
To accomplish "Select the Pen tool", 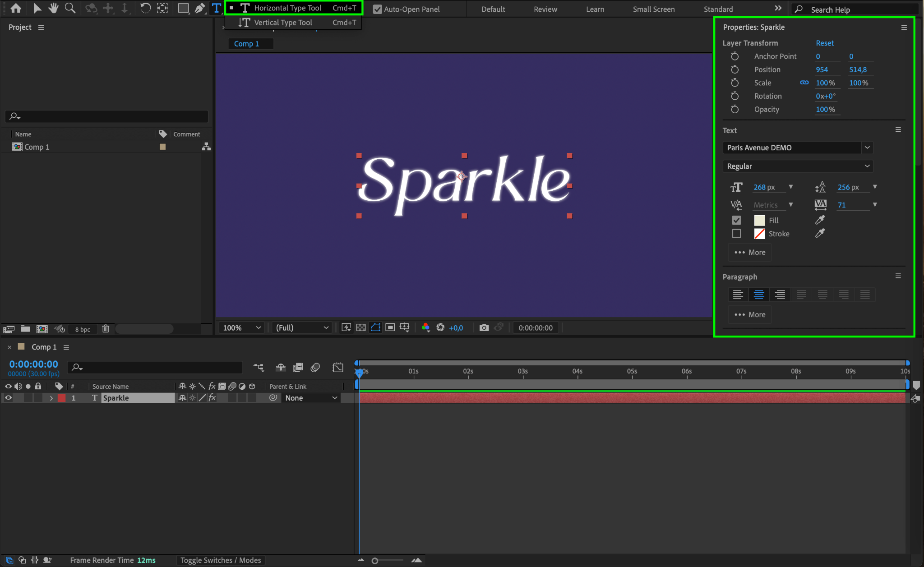I will [199, 8].
